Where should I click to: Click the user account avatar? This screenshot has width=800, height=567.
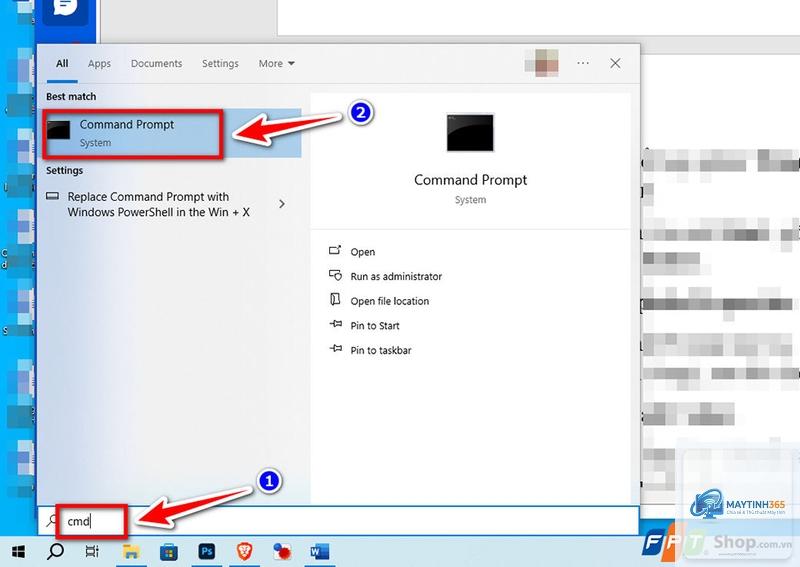[x=541, y=63]
